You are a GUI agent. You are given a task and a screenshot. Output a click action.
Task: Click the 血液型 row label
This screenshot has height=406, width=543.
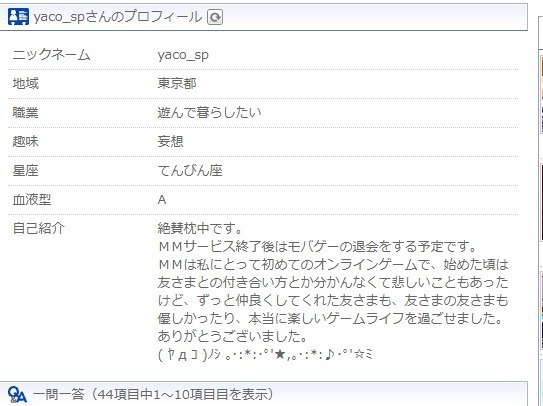click(x=32, y=200)
